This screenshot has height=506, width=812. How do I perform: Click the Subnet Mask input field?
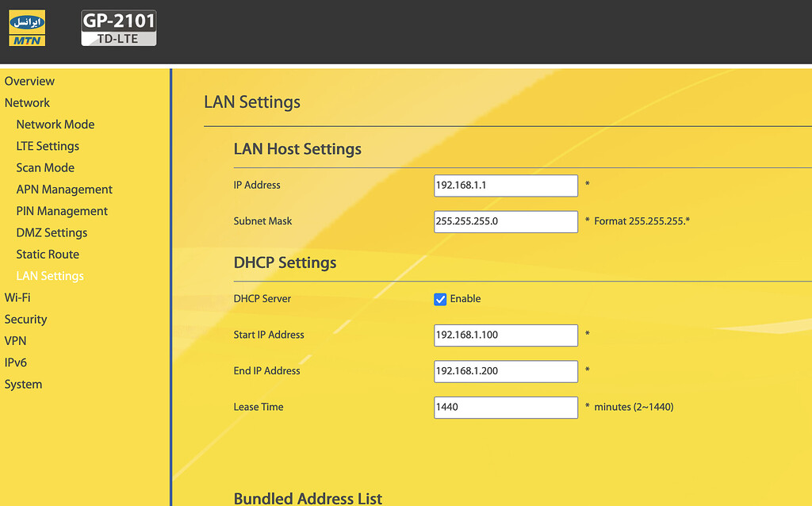[505, 221]
